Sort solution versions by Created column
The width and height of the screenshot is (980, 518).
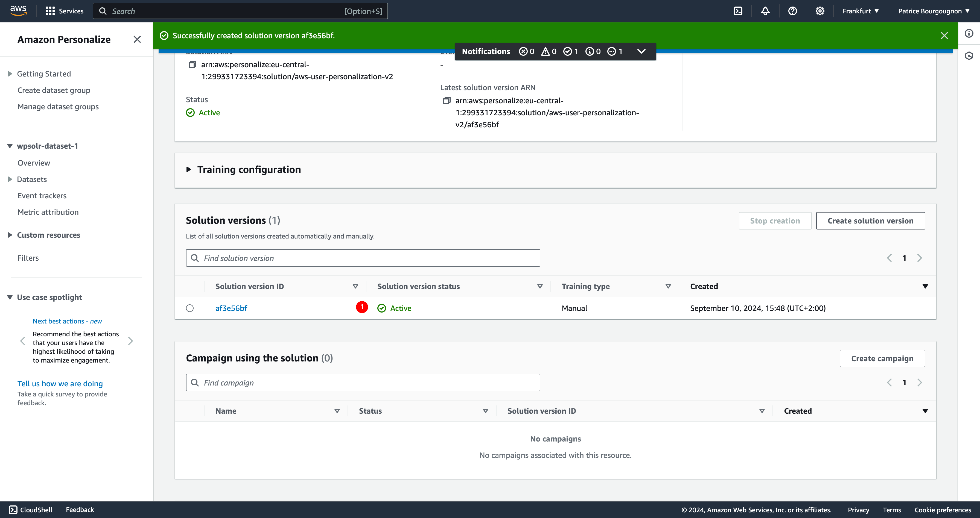click(x=925, y=286)
